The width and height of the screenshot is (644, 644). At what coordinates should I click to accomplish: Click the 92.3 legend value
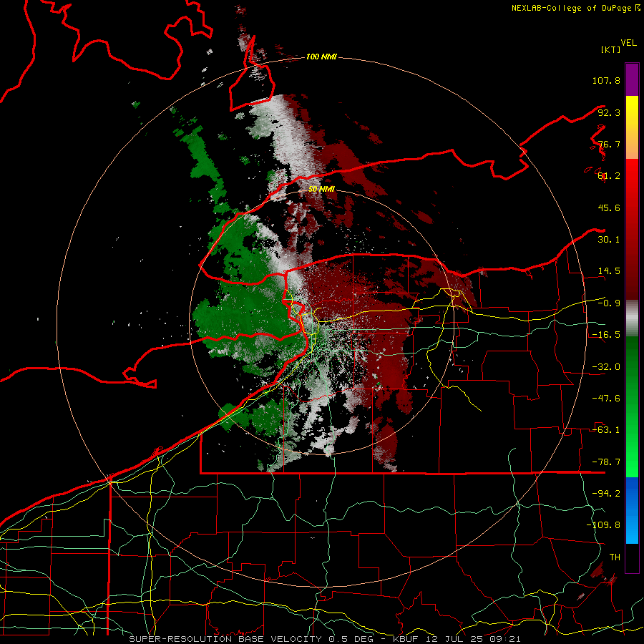(609, 112)
